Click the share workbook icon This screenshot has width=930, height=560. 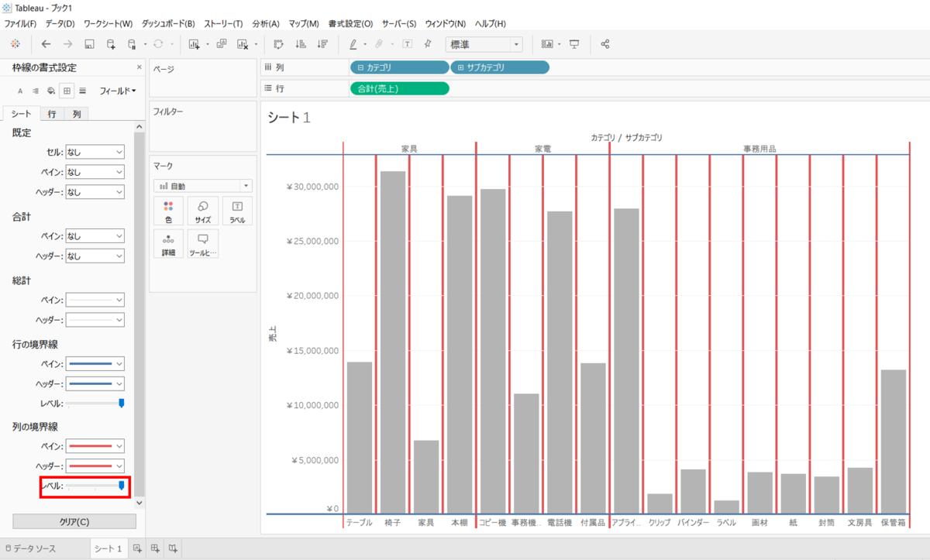(x=605, y=44)
